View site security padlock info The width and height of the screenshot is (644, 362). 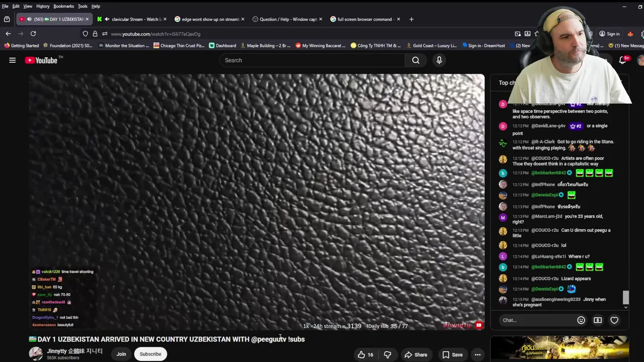95,34
